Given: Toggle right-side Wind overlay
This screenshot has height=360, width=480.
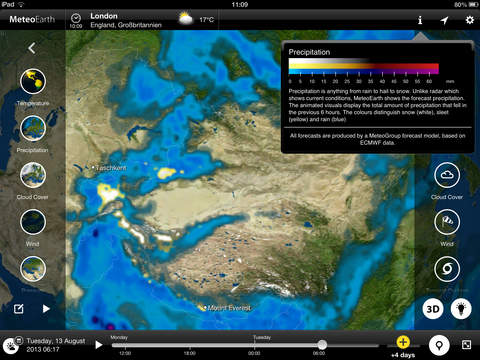Looking at the screenshot, I should click(x=447, y=222).
